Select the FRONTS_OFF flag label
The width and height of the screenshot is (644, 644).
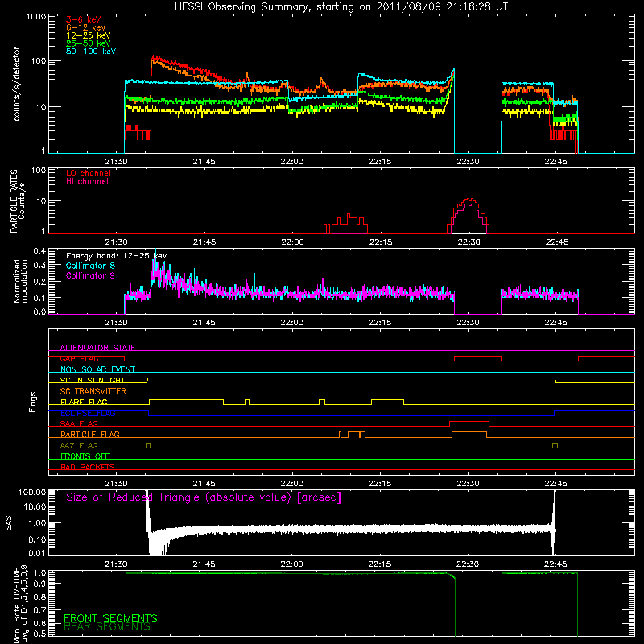(x=85, y=456)
